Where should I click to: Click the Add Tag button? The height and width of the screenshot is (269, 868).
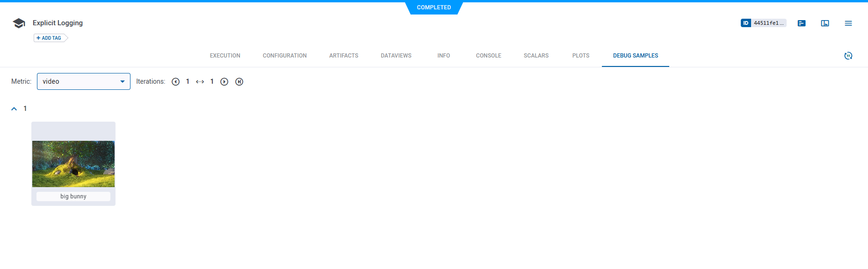point(51,38)
